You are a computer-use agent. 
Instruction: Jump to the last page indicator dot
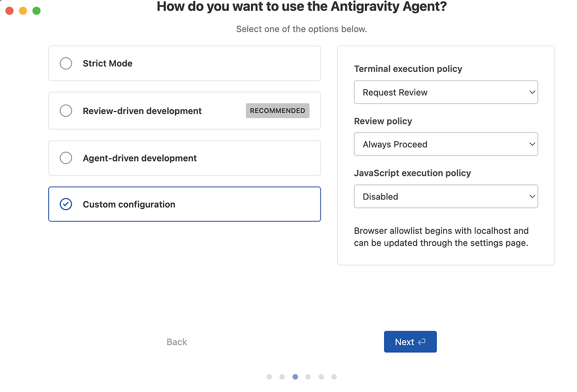334,377
